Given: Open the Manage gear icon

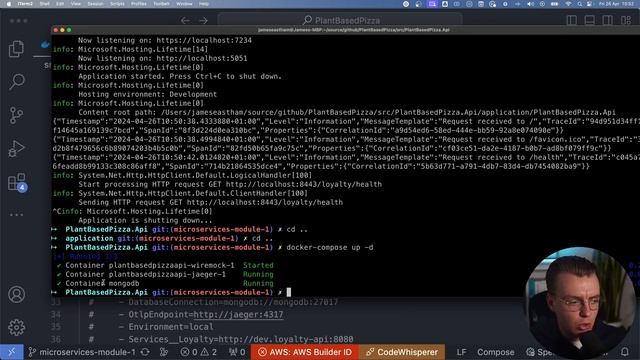Looking at the screenshot, I should coord(16,327).
